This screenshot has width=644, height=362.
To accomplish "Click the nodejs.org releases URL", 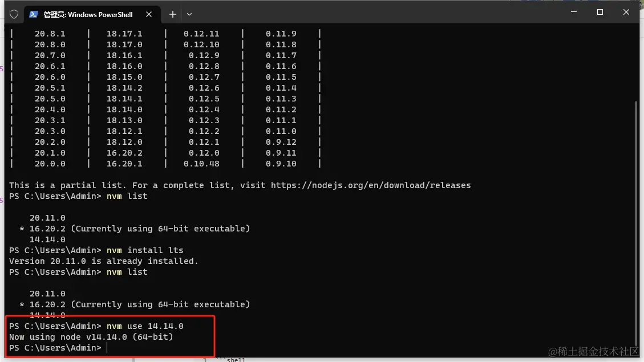I will pyautogui.click(x=371, y=185).
